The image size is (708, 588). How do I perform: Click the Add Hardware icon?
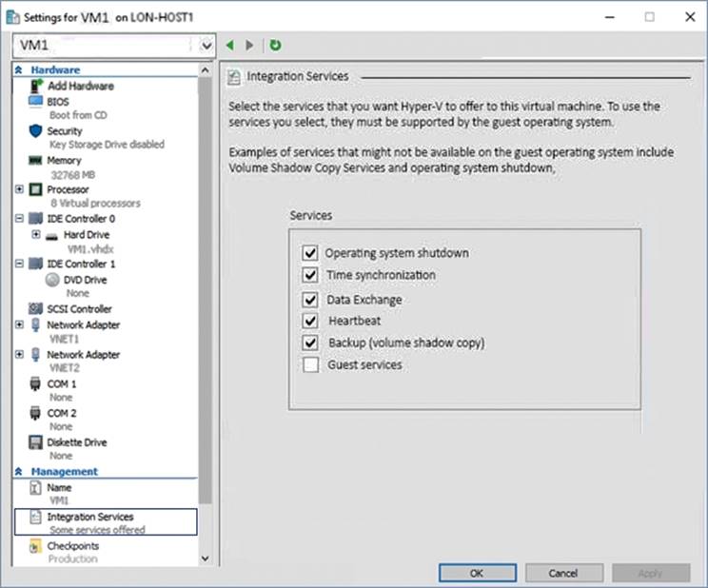click(35, 87)
